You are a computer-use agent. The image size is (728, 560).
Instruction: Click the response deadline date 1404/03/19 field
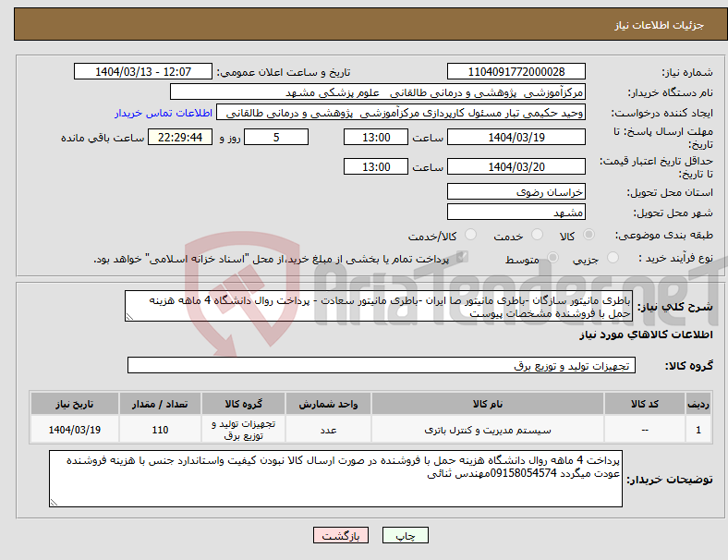click(516, 138)
